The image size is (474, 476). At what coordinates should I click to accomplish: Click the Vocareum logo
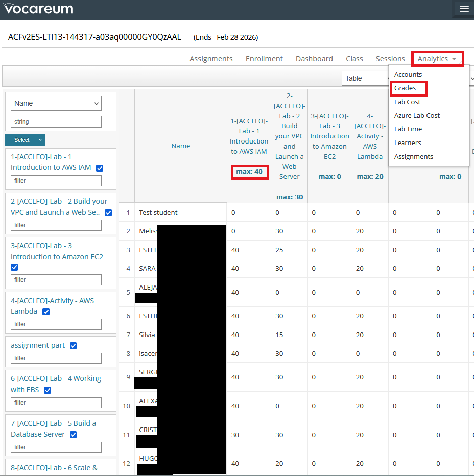[38, 9]
